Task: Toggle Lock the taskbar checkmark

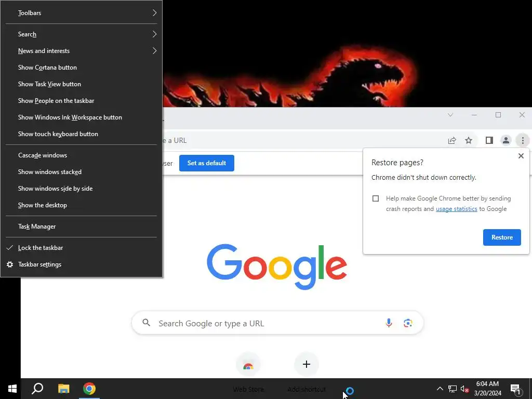Action: tap(82, 248)
